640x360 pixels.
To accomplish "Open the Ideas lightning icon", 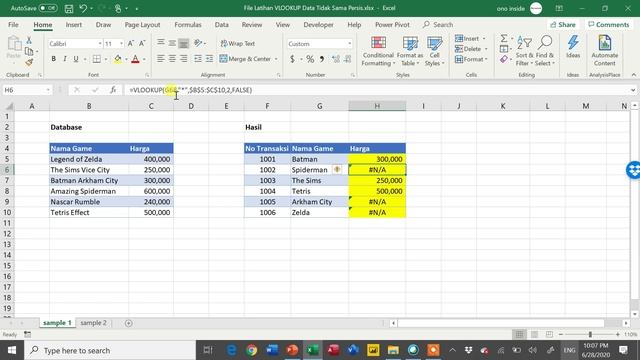I will pyautogui.click(x=573, y=47).
